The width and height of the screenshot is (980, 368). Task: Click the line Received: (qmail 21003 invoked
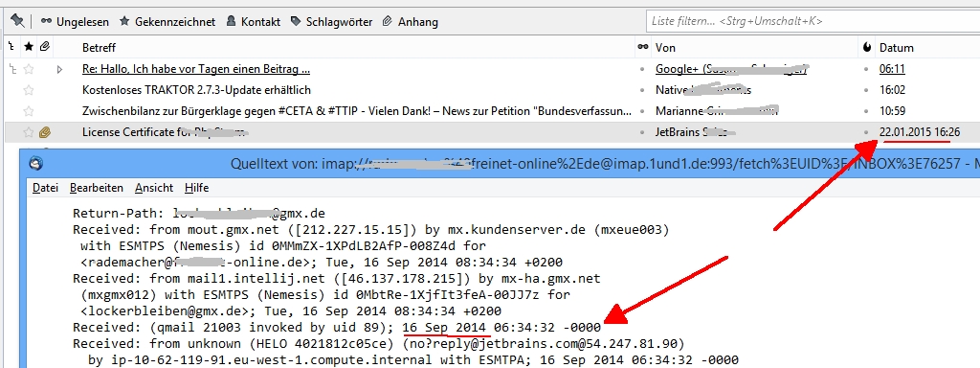337,328
